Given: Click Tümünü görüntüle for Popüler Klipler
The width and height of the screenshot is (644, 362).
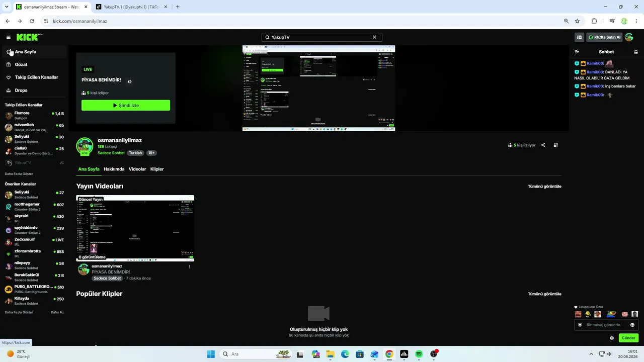Looking at the screenshot, I should point(544,294).
